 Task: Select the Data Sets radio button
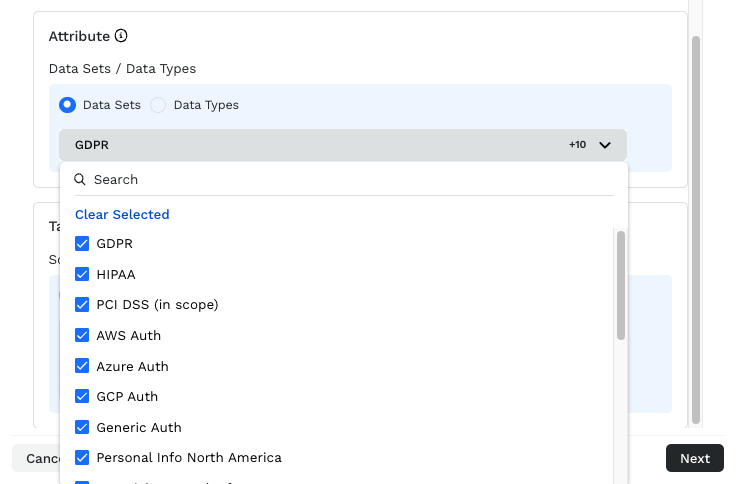point(67,105)
